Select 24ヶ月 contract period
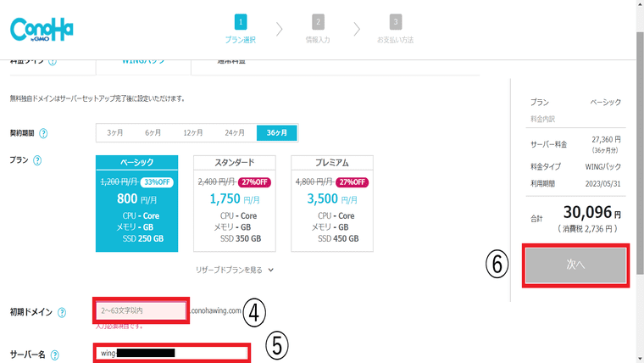The width and height of the screenshot is (644, 363). click(235, 133)
